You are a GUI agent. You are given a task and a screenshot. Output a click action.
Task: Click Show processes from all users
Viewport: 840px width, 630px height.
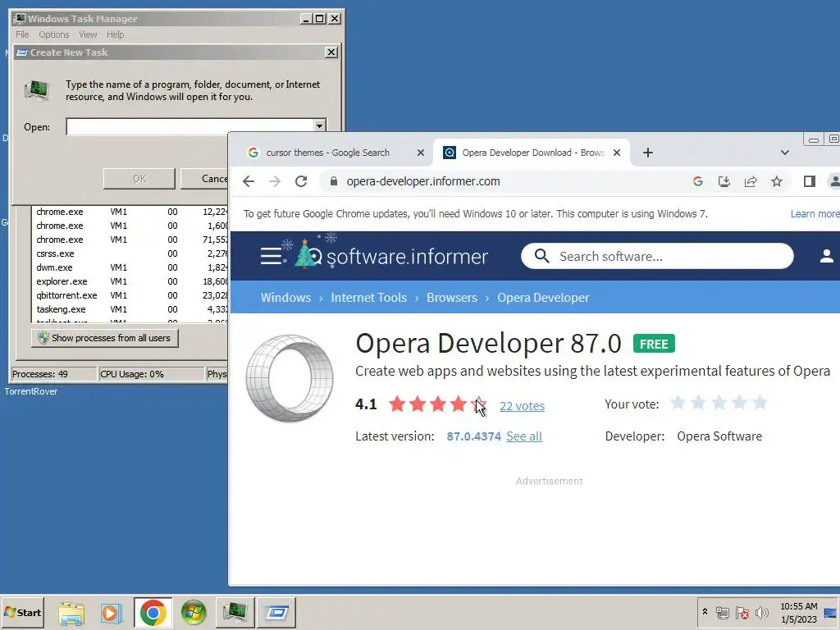click(104, 338)
